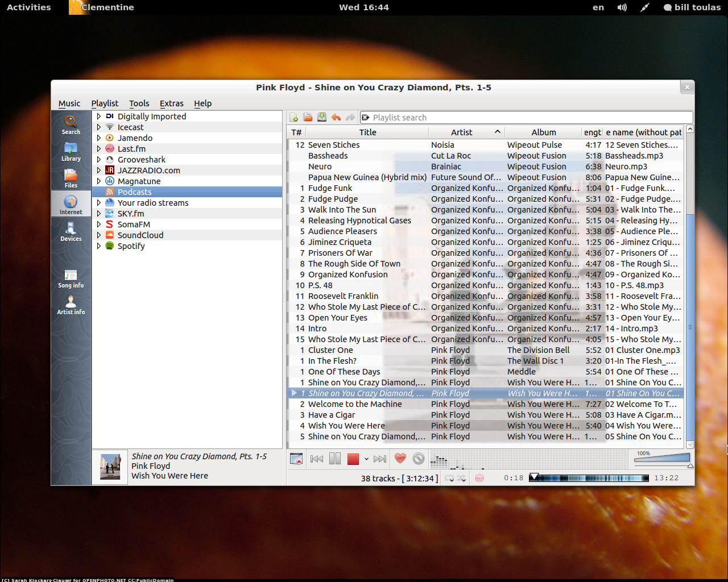Sort playlist by Title column header
728x582 pixels.
(x=367, y=132)
